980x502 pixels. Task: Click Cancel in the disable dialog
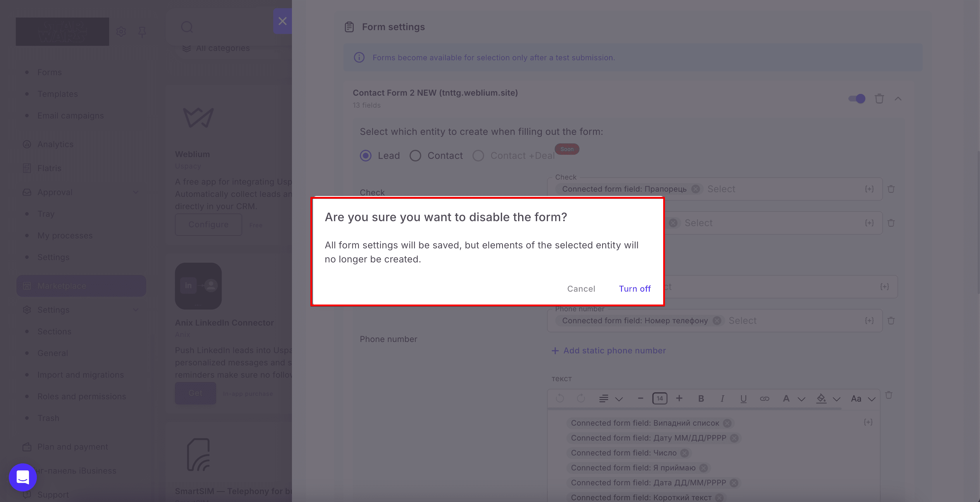[581, 289]
